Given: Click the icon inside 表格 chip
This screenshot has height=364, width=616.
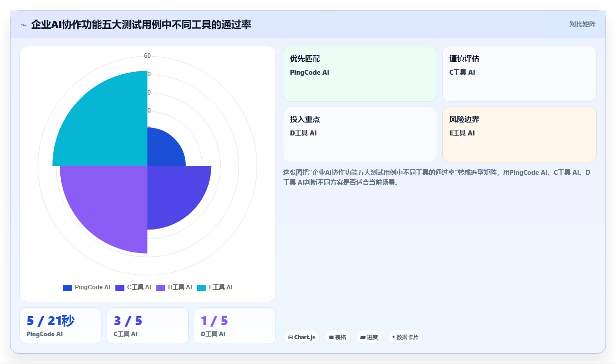Looking at the screenshot, I should (331, 337).
